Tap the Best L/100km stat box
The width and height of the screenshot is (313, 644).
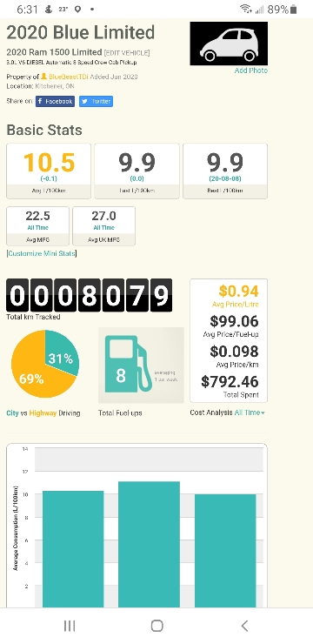tap(225, 171)
